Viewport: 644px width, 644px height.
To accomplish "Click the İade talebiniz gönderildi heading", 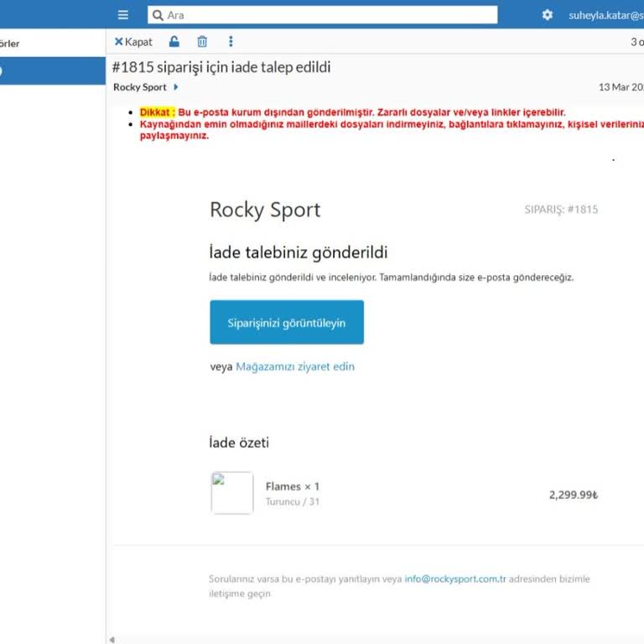I will pyautogui.click(x=299, y=252).
